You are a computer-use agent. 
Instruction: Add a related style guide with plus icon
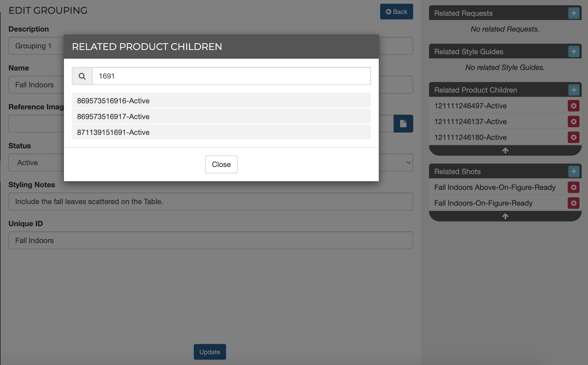pos(574,52)
